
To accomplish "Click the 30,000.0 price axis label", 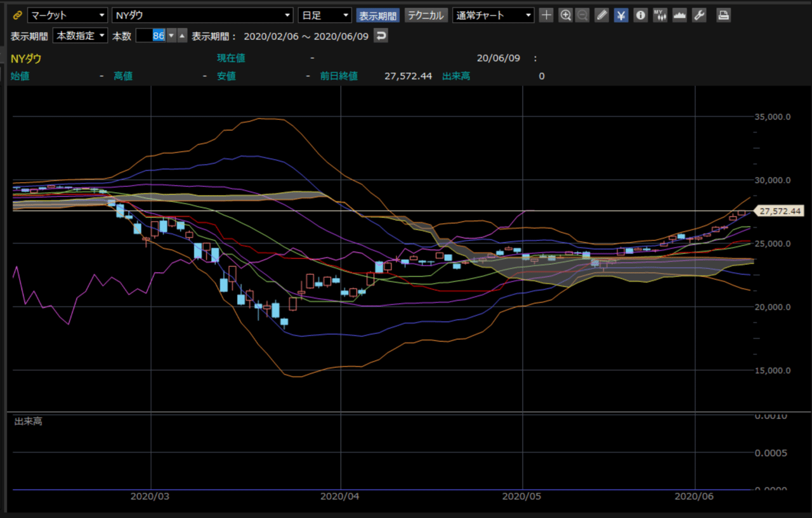I will pyautogui.click(x=773, y=180).
